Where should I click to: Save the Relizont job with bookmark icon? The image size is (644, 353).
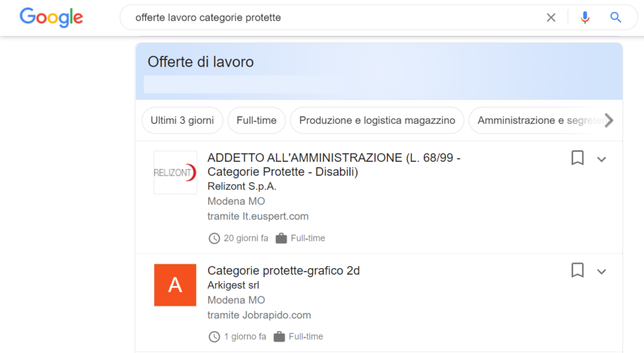click(577, 158)
